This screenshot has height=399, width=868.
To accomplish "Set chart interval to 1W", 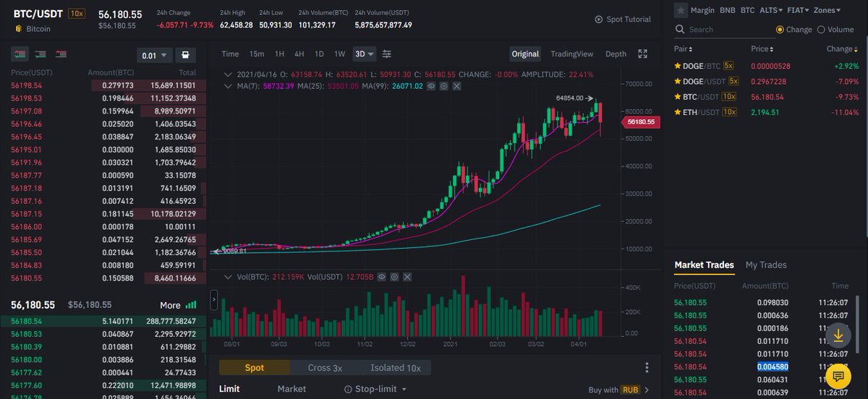I will [x=339, y=54].
